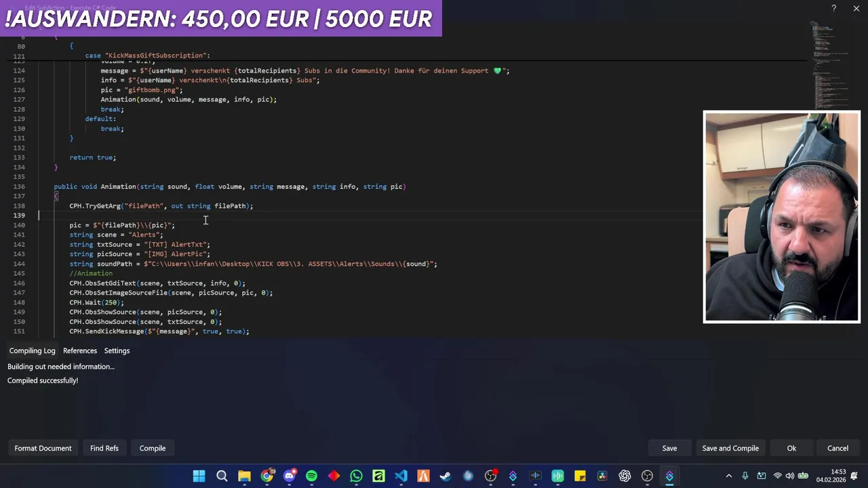The image size is (868, 488).
Task: Click case "KickMassGiftSubscription" line
Action: click(148, 56)
